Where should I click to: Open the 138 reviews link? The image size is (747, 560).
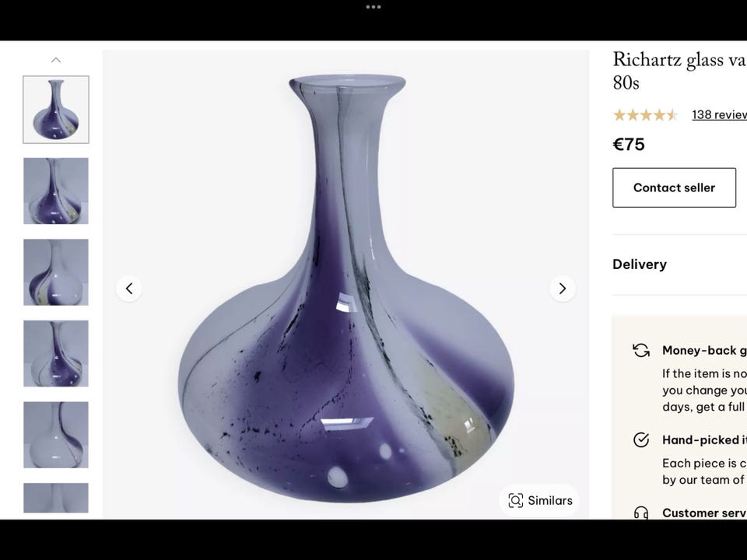click(719, 114)
